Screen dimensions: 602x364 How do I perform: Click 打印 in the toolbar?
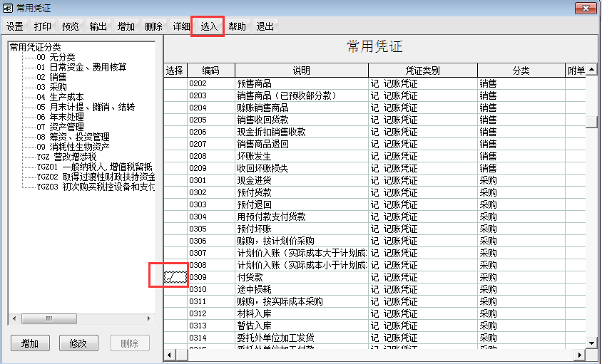pos(43,26)
